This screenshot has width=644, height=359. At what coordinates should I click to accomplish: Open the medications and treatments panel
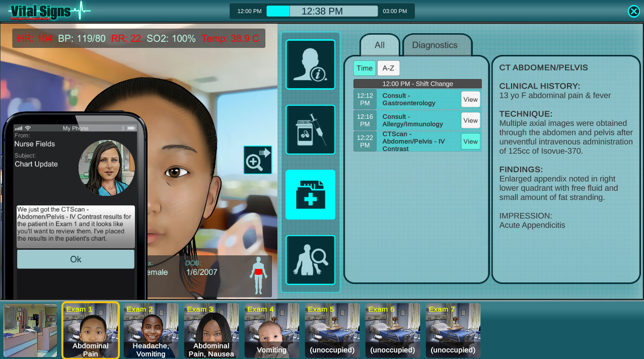coord(310,129)
